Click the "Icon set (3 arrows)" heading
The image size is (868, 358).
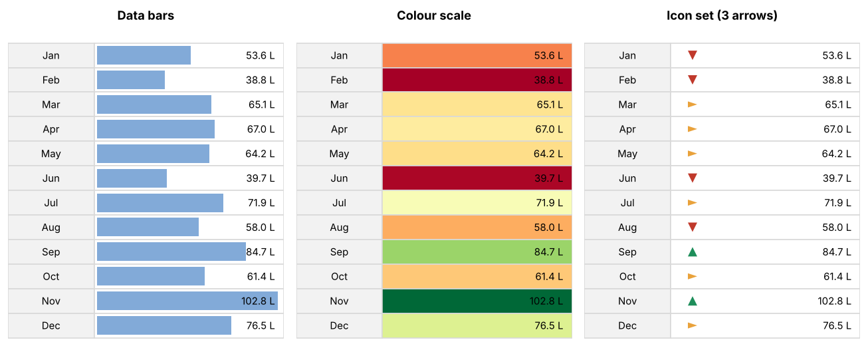722,15
